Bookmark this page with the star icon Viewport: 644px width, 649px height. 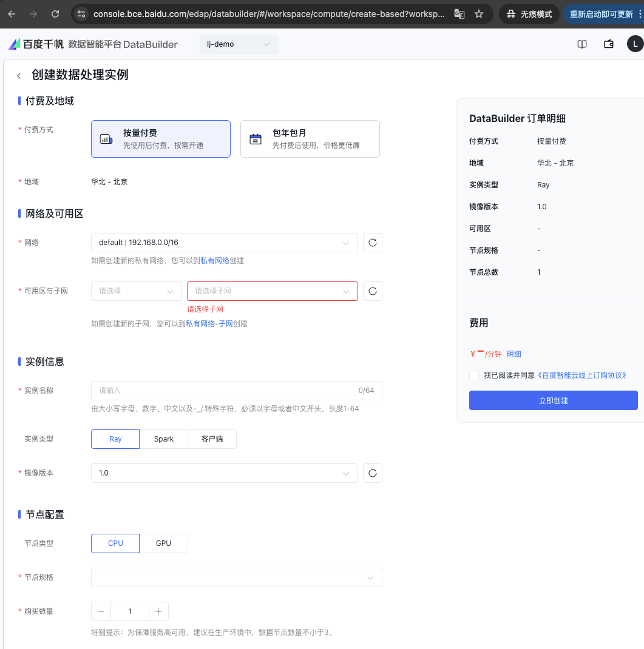click(479, 14)
